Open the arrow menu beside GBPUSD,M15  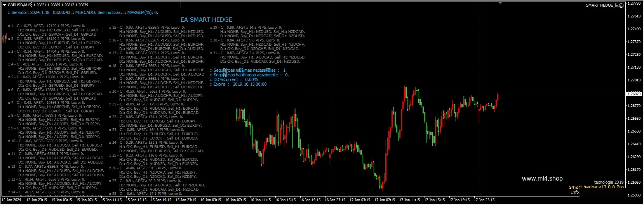pos(4,5)
